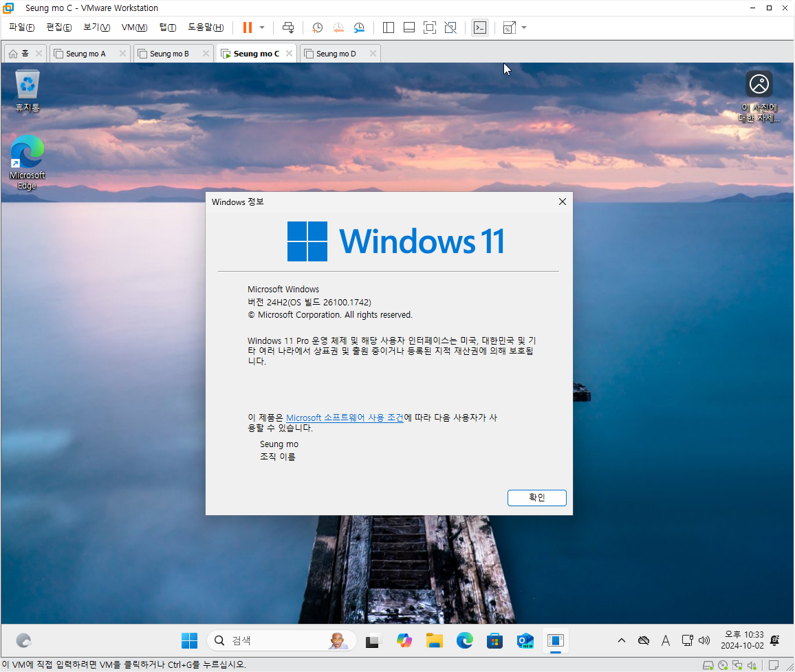Open the 도움말(H) menu
The image size is (795, 672).
click(206, 28)
